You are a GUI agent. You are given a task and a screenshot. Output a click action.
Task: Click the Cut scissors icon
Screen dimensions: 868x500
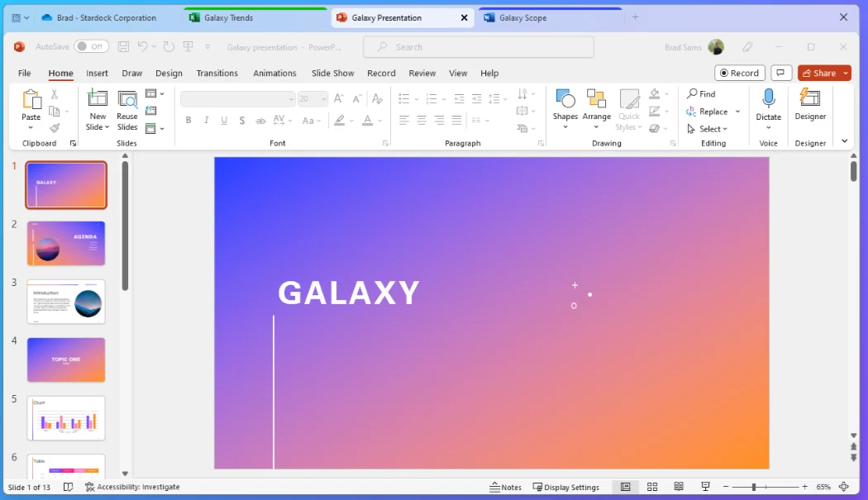coord(55,94)
